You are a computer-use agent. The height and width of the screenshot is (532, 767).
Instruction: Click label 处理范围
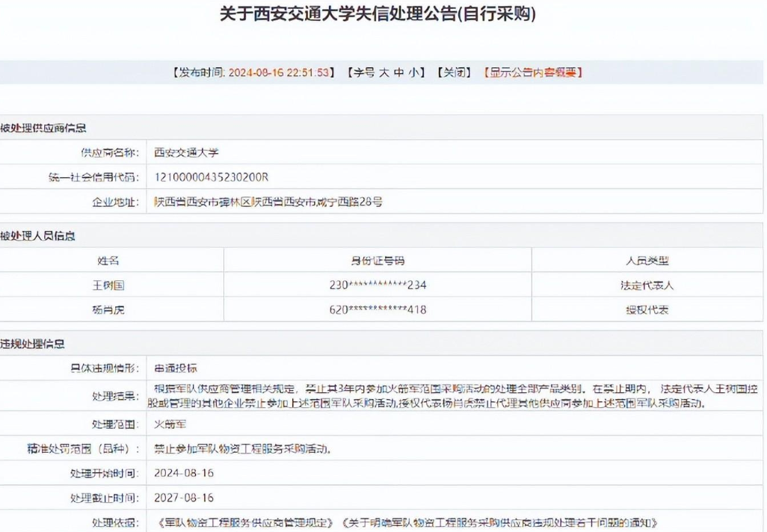click(116, 424)
